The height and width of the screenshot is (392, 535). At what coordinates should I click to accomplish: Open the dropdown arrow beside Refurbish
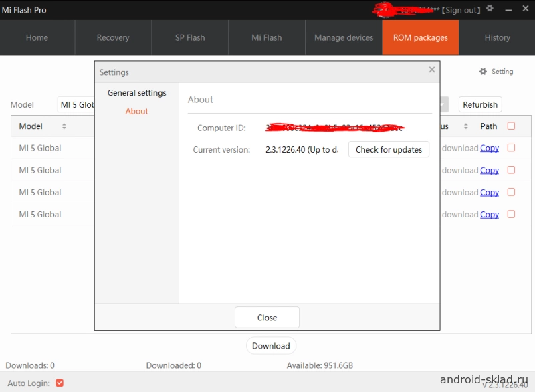pyautogui.click(x=443, y=105)
